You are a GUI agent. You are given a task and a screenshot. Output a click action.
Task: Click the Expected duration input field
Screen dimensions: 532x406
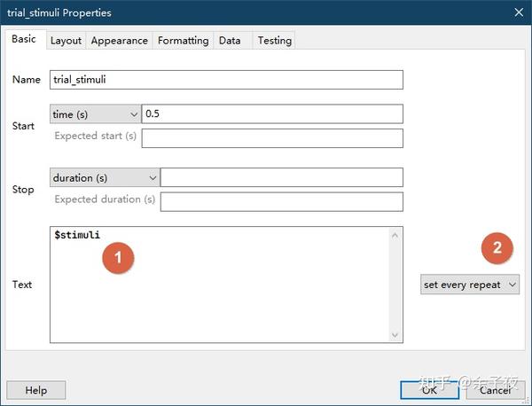pos(281,201)
